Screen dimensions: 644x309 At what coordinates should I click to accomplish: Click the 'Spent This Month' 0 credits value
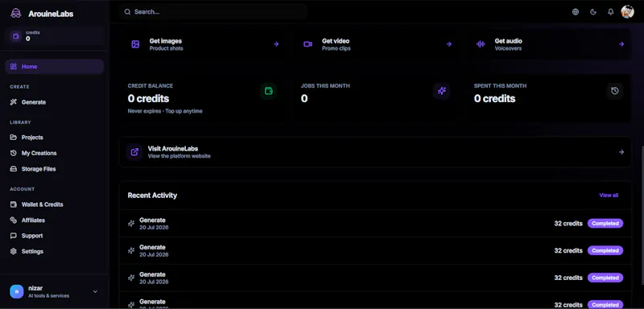click(x=494, y=98)
